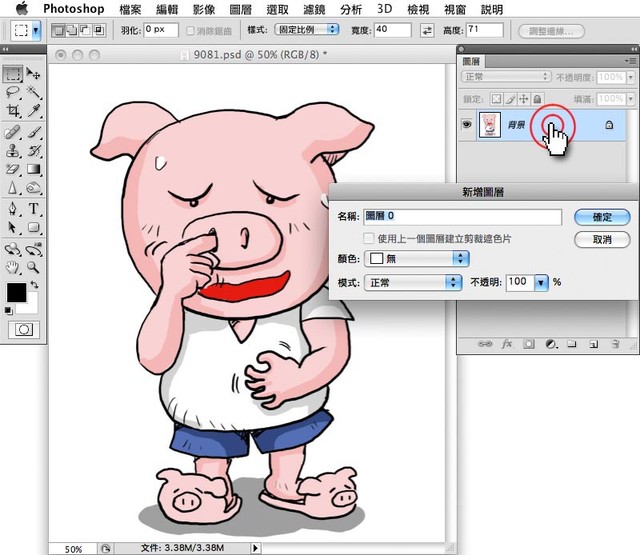Choose Intersect with Selection mode
The width and height of the screenshot is (640, 555).
99,30
